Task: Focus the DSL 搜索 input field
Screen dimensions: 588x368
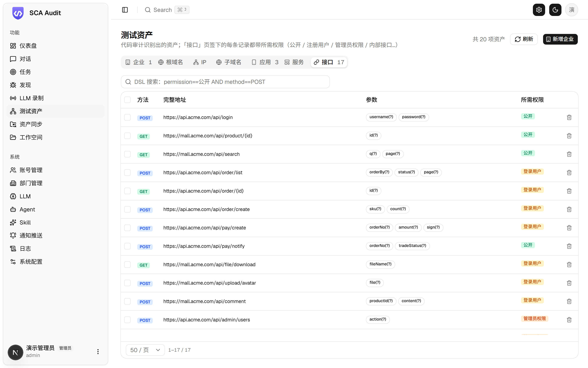Action: tap(225, 82)
